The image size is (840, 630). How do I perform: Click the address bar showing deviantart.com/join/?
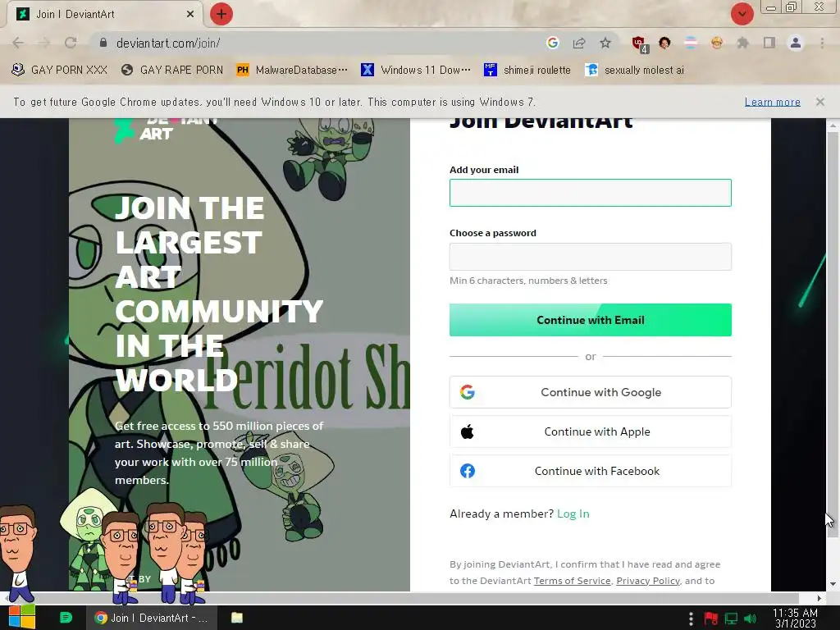pos(322,43)
